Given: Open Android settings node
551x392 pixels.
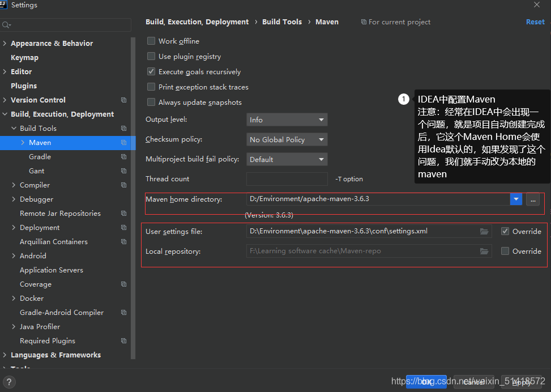Looking at the screenshot, I should (33, 256).
